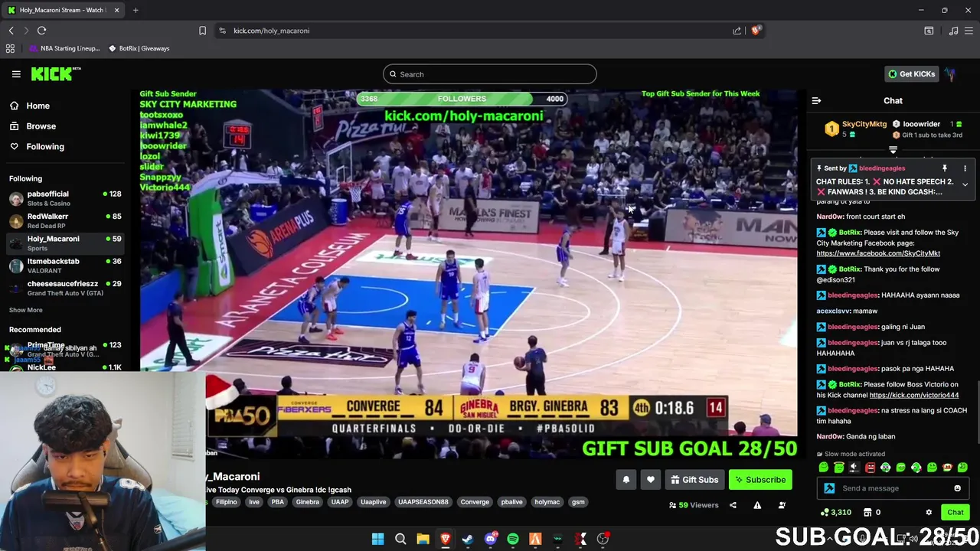The image size is (980, 551).
Task: Open pinned message options menu
Action: [x=965, y=168]
